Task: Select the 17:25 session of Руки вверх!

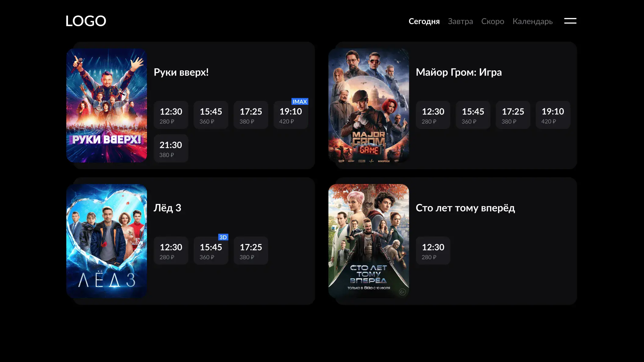Action: pos(251,115)
